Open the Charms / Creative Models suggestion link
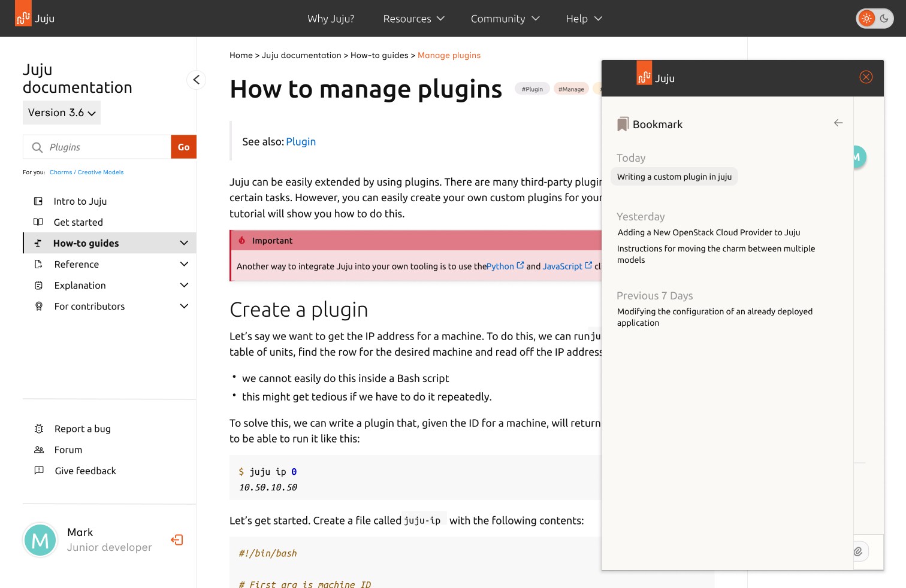Viewport: 906px width, 588px height. pos(86,172)
